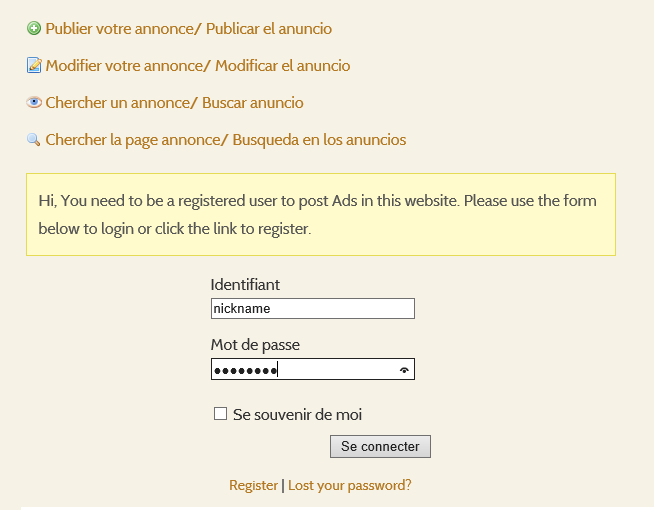Click the Se souvenir de moi label text
654x510 pixels.
tap(297, 415)
